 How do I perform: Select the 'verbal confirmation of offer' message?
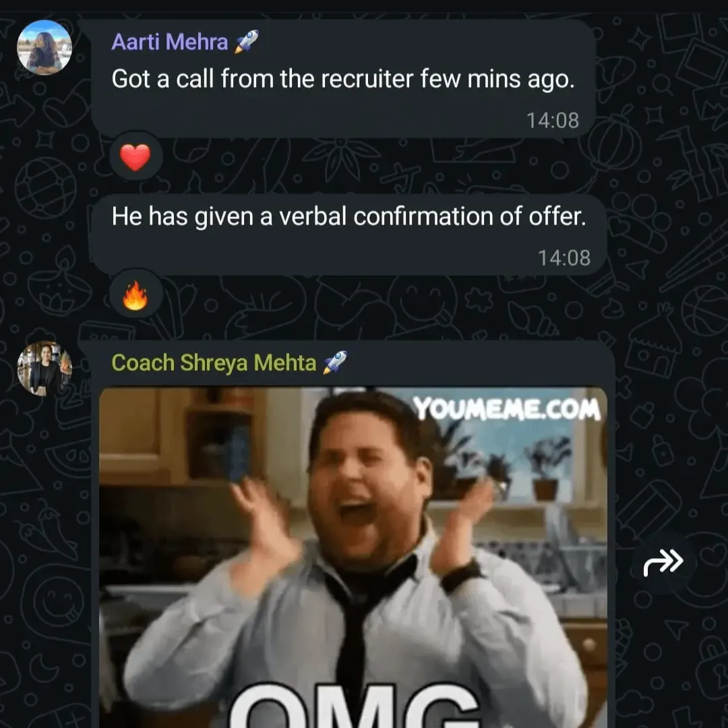[347, 235]
